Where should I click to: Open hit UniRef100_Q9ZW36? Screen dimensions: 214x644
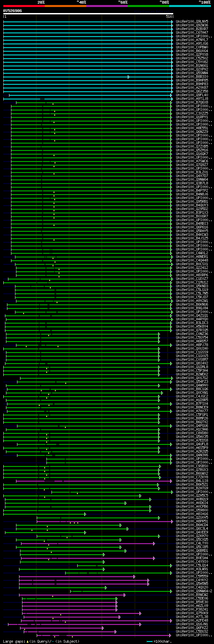192,25
